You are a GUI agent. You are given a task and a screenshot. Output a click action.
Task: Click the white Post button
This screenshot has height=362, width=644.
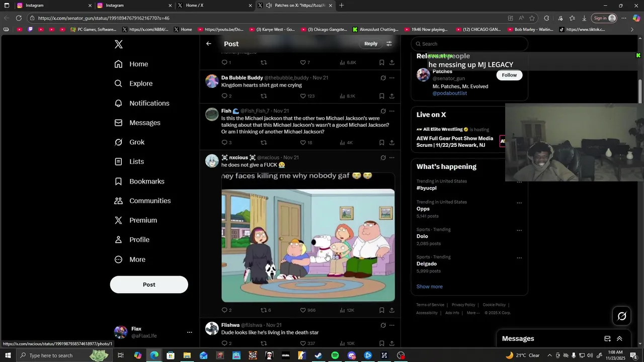tap(149, 285)
